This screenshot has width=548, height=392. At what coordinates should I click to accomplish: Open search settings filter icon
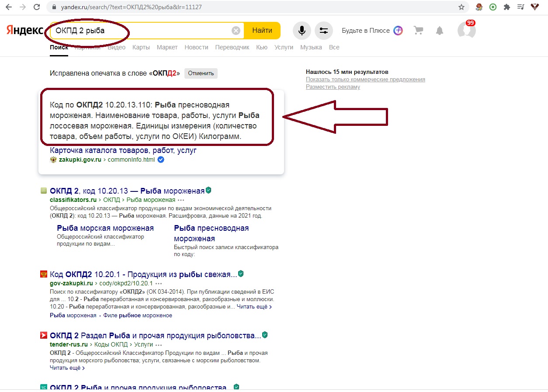(x=323, y=31)
